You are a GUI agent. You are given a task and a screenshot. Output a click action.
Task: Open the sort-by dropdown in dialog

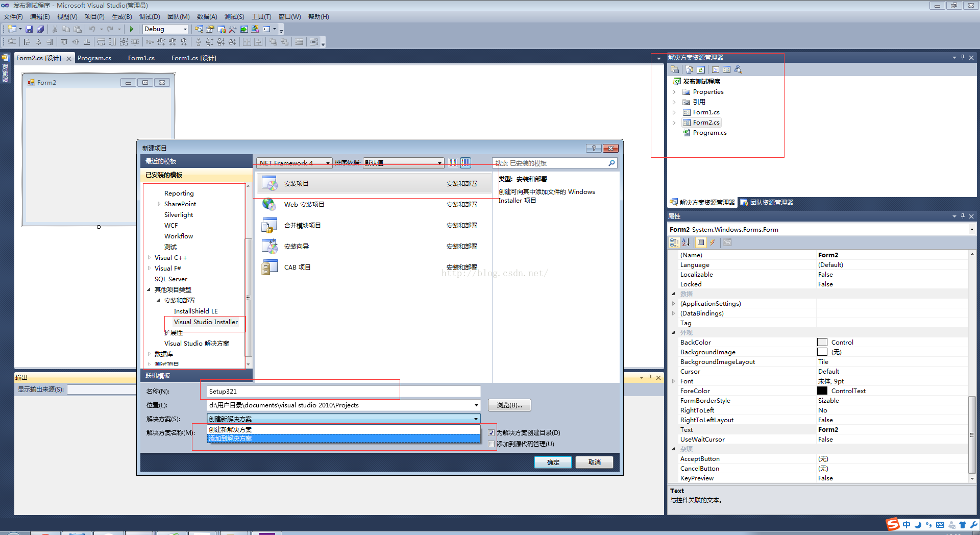pos(403,163)
